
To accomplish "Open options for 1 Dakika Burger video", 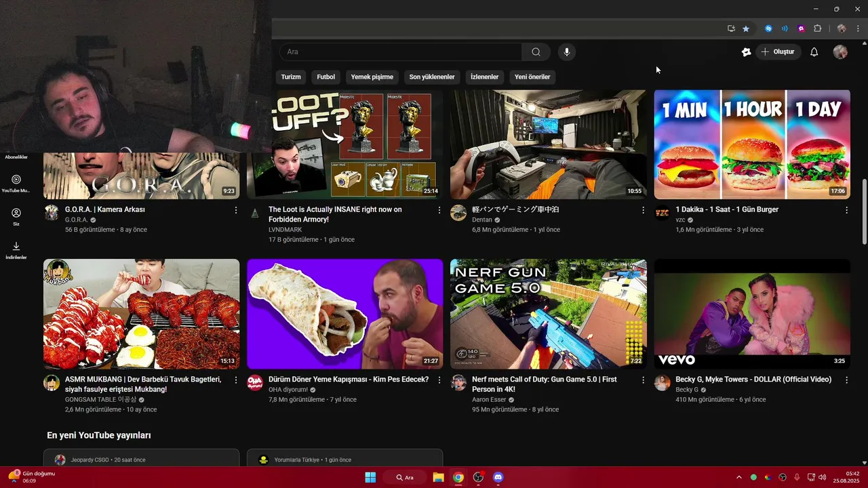I will (846, 210).
